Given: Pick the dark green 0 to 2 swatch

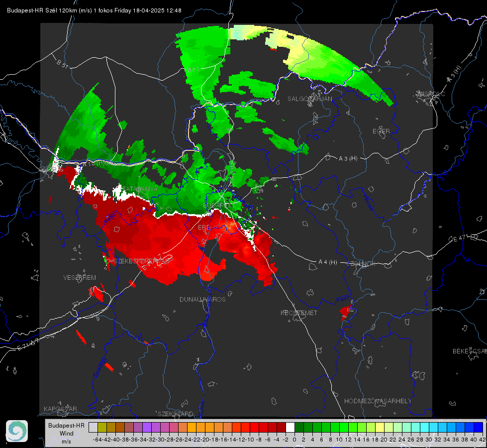Looking at the screenshot, I should [299, 427].
